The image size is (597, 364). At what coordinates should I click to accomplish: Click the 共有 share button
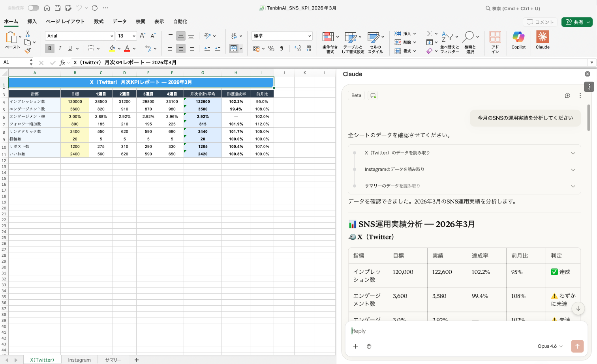pyautogui.click(x=574, y=22)
